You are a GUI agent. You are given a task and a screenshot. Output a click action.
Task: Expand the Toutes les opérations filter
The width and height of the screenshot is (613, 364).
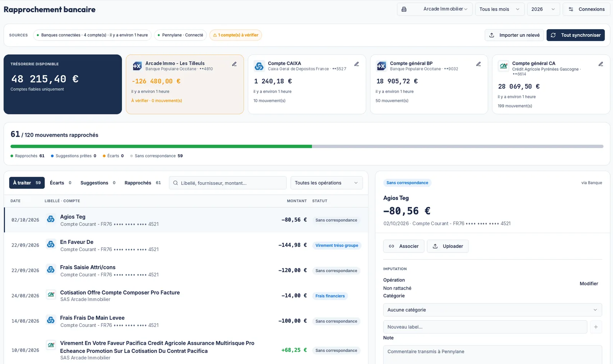coord(326,183)
